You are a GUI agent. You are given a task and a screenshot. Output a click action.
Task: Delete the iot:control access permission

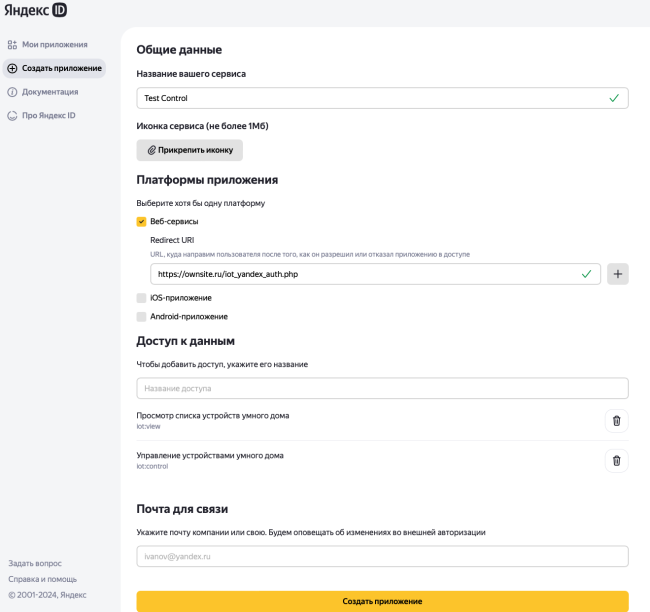[x=616, y=461]
